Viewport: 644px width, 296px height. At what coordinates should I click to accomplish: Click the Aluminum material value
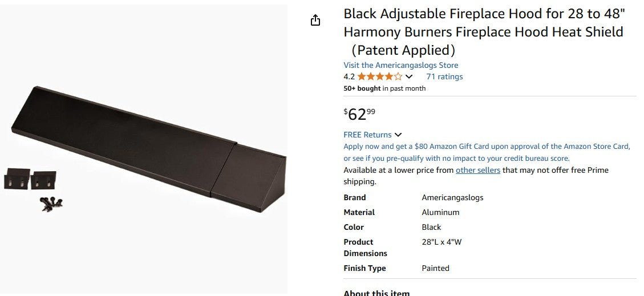tap(440, 212)
